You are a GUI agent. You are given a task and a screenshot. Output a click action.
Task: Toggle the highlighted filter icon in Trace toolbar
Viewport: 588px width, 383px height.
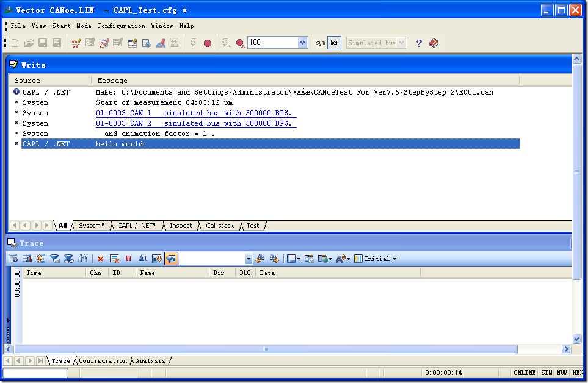(171, 259)
